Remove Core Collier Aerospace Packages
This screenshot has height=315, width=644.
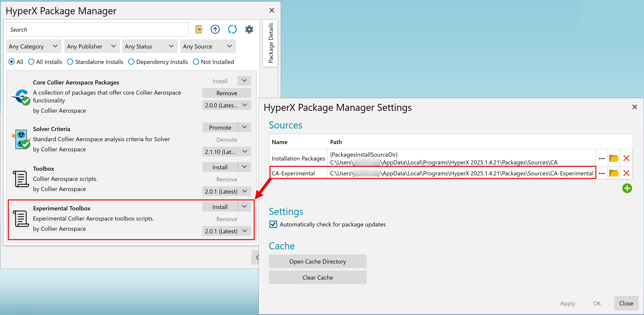[227, 93]
